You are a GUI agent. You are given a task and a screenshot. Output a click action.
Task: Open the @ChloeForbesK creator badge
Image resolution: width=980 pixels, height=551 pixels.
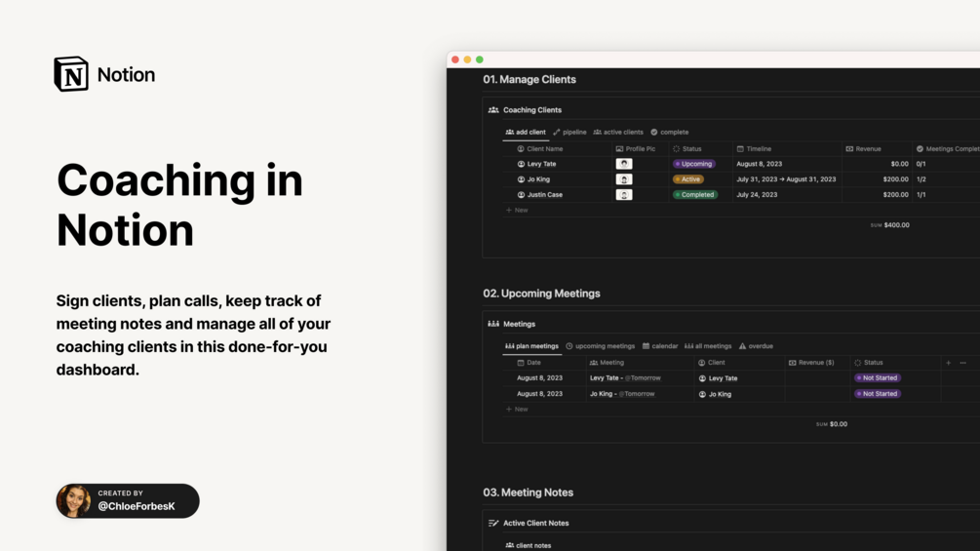click(x=128, y=501)
